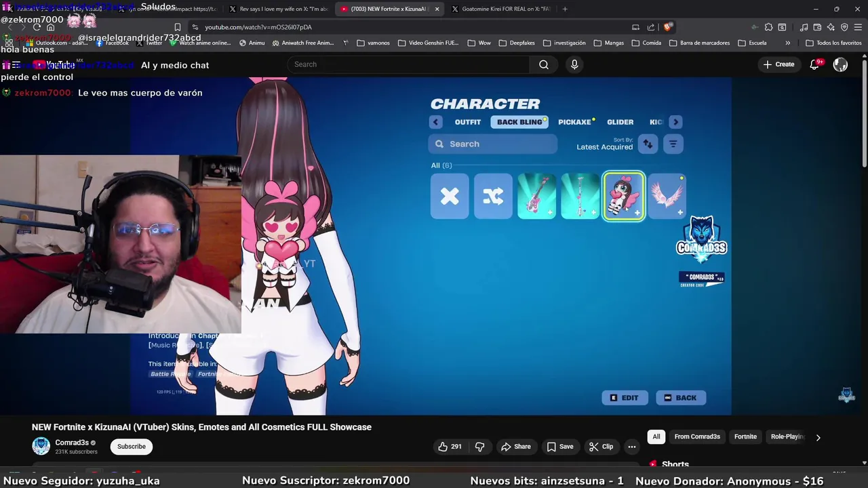Viewport: 868px width, 488px height.
Task: Click the EDIT button in the locker
Action: point(625,398)
